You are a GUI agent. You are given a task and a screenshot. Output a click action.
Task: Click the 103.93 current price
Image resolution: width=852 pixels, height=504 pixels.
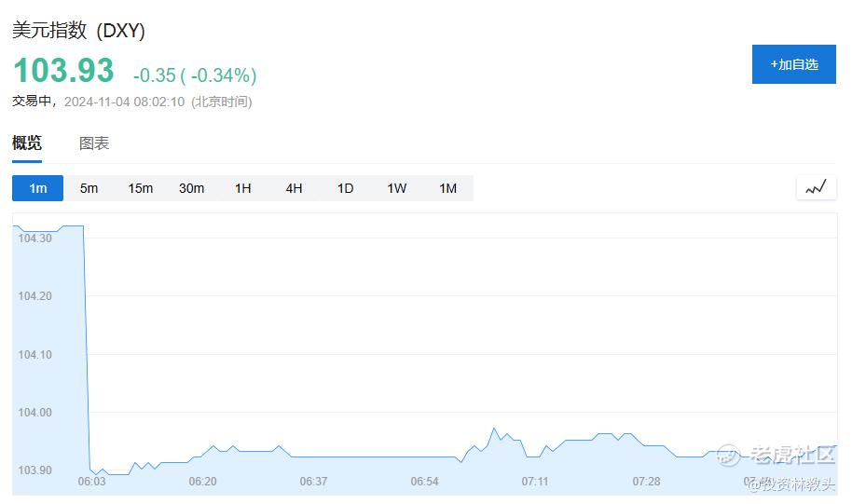pos(63,71)
